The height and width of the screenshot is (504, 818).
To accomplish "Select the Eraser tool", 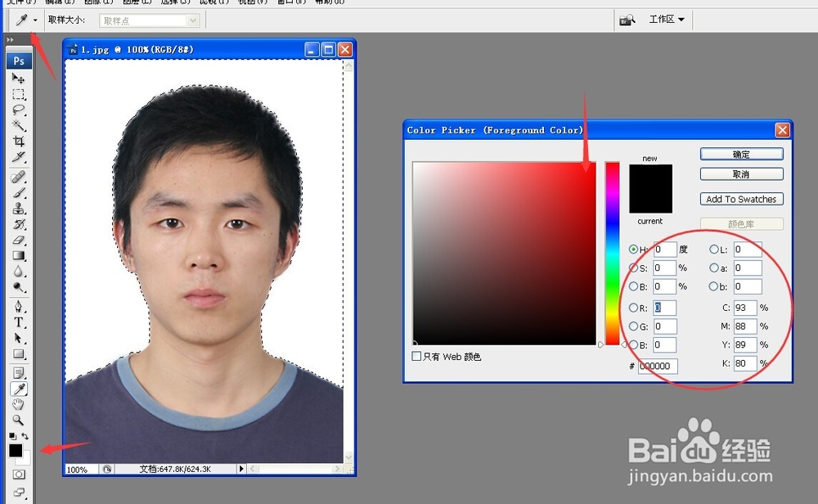I will click(18, 240).
